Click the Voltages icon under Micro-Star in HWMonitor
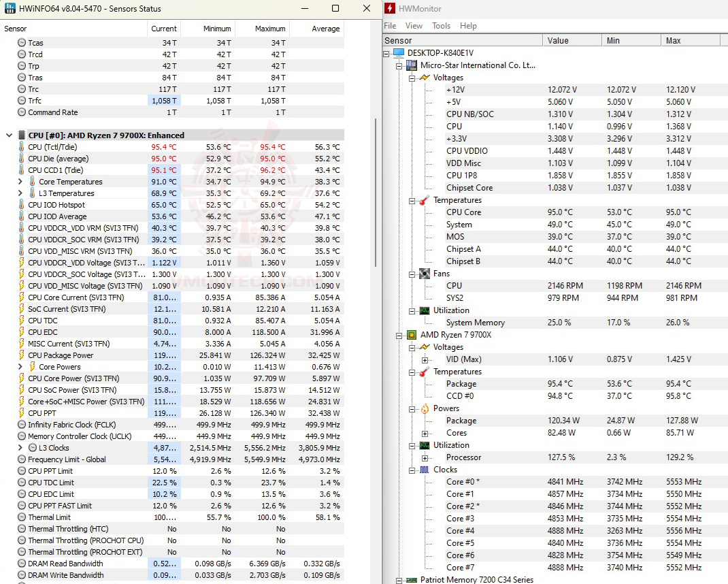Image resolution: width=728 pixels, height=584 pixels. (425, 78)
